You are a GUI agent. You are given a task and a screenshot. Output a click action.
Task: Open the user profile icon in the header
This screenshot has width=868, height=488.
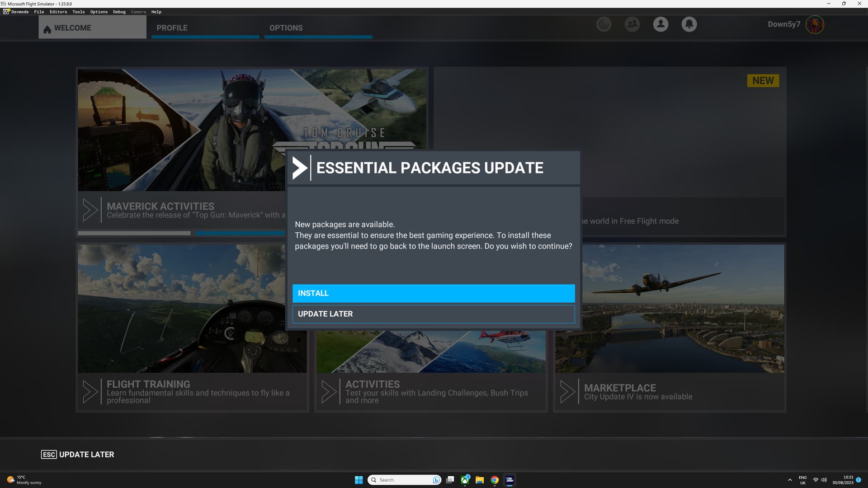point(660,24)
